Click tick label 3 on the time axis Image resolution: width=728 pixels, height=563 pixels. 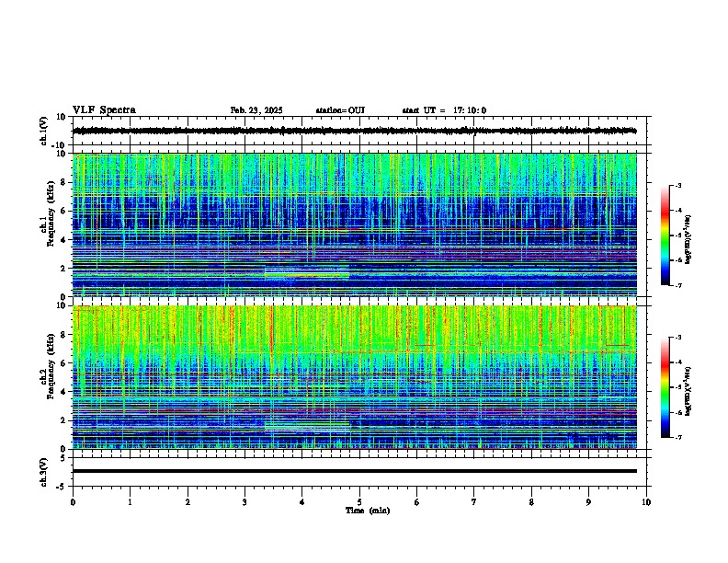245,502
